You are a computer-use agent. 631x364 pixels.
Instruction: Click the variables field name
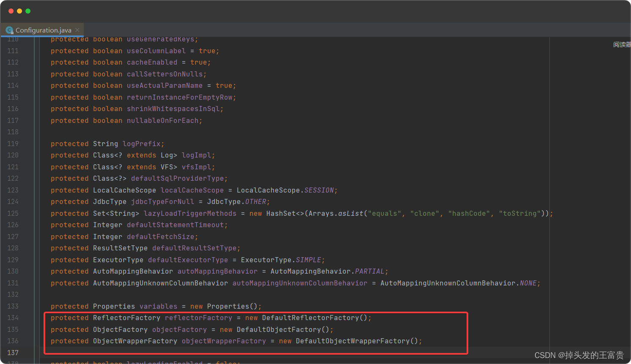(x=158, y=306)
